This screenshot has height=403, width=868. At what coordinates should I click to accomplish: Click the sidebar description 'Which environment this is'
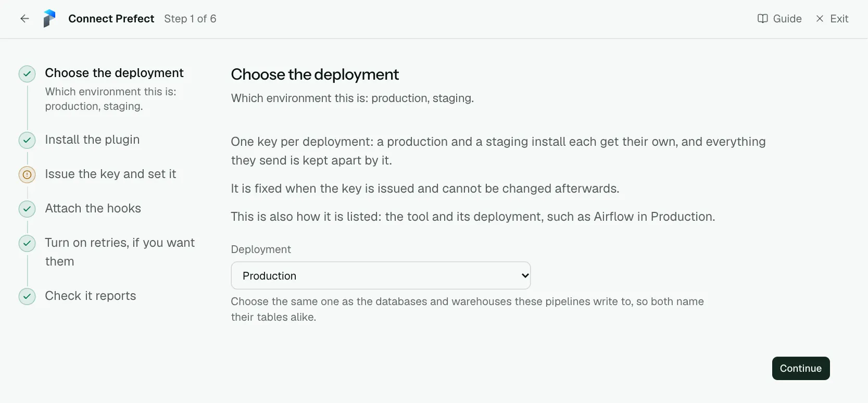click(110, 99)
